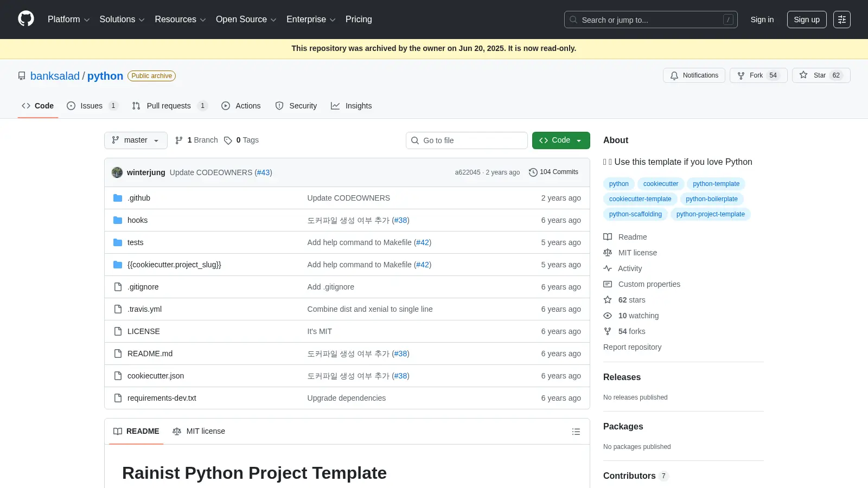Switch to the Issues tab
The image size is (868, 488).
pyautogui.click(x=92, y=106)
